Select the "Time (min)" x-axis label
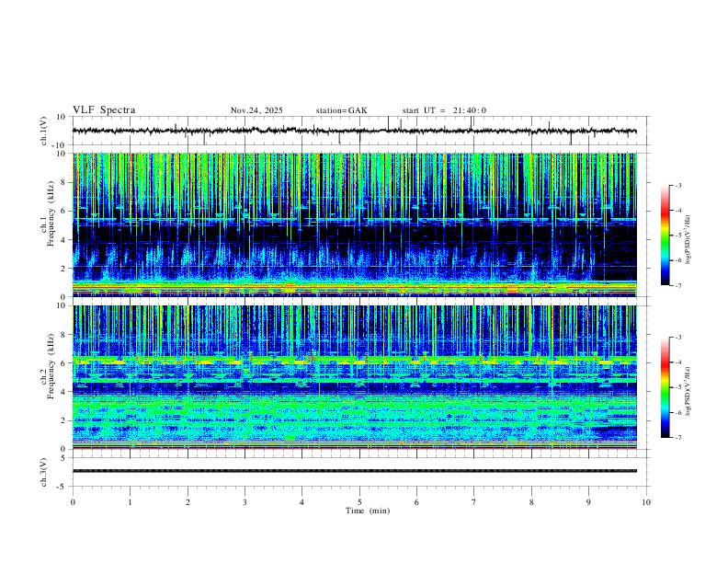 [x=368, y=511]
